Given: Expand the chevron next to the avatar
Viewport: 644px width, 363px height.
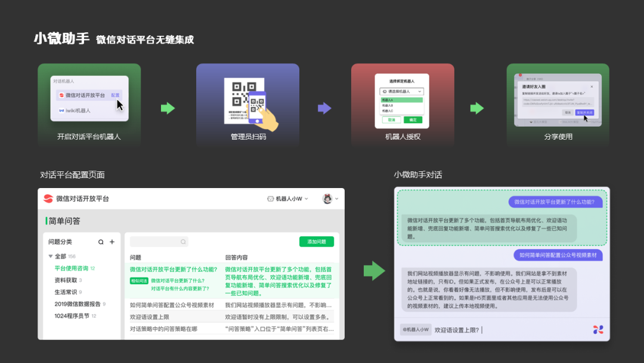Looking at the screenshot, I should coord(337,199).
